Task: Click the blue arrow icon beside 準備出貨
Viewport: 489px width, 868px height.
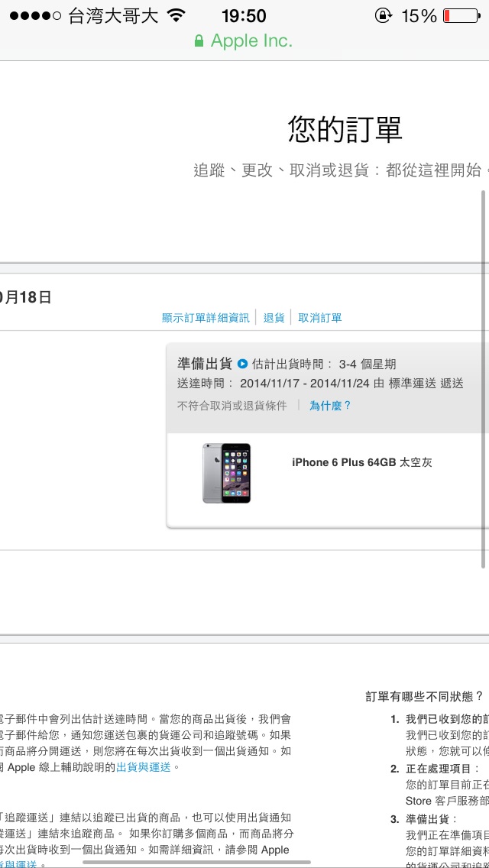Action: [242, 364]
